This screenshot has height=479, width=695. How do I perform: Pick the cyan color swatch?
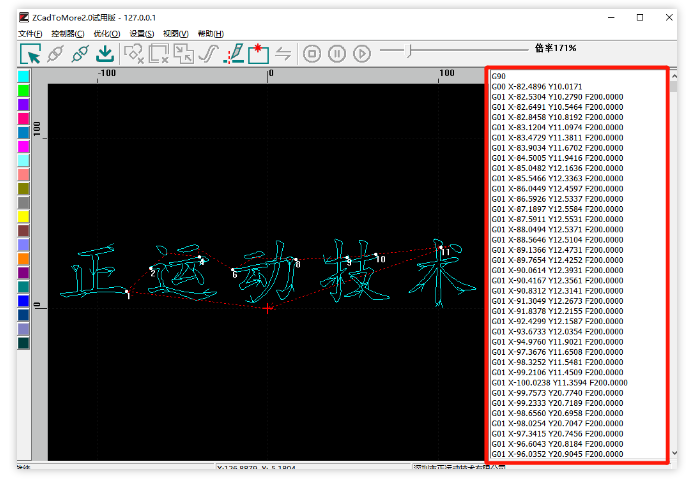[x=23, y=76]
